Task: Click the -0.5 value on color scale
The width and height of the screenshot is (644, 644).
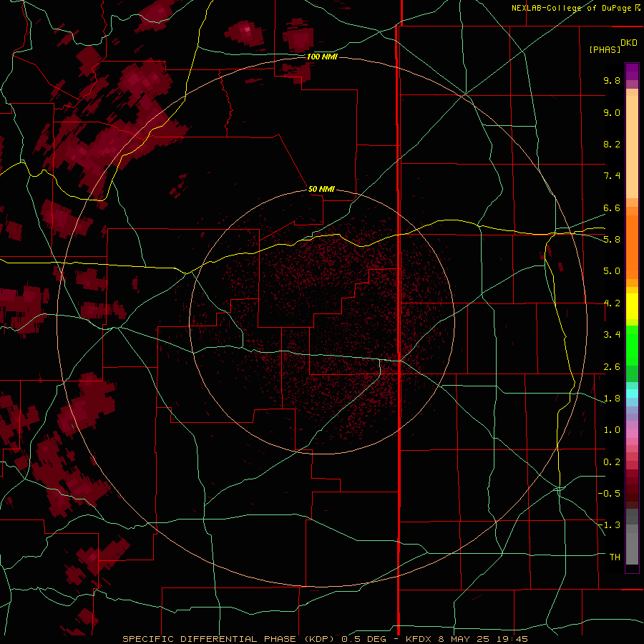Action: pyautogui.click(x=609, y=494)
